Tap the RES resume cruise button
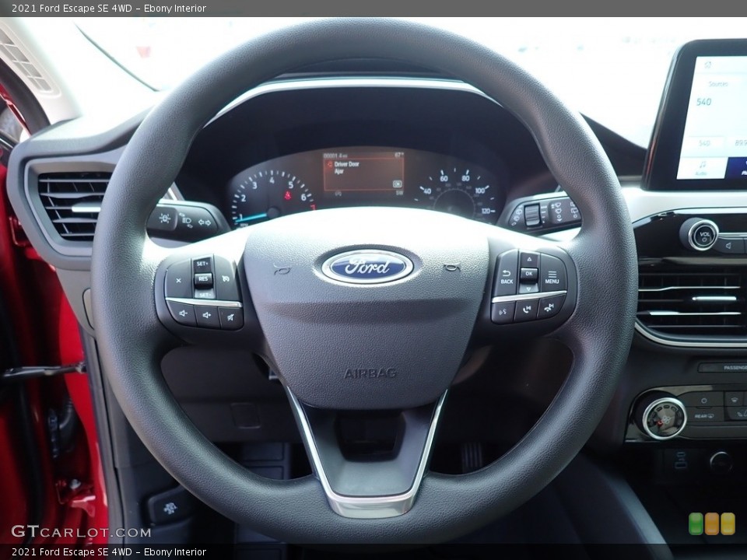Screen dimensions: 747x560 pos(203,279)
